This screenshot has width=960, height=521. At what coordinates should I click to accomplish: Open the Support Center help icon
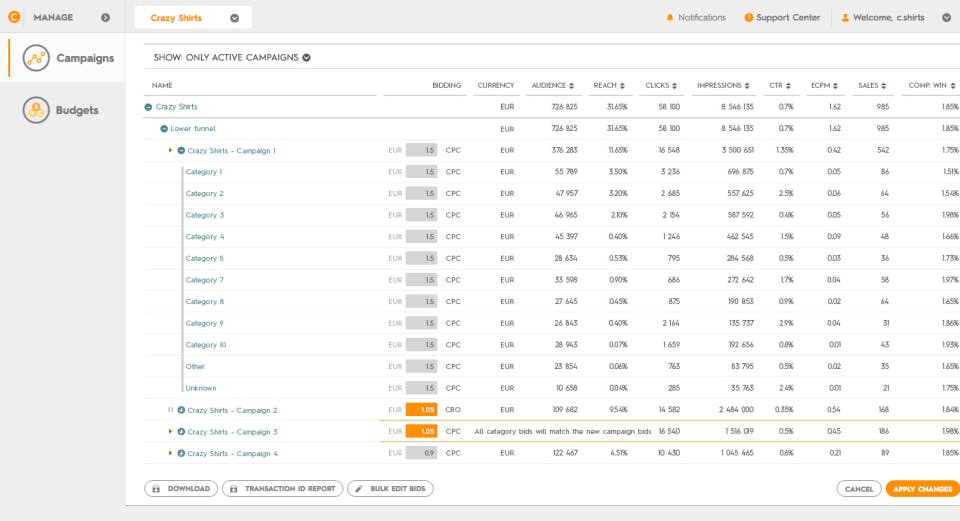[749, 18]
